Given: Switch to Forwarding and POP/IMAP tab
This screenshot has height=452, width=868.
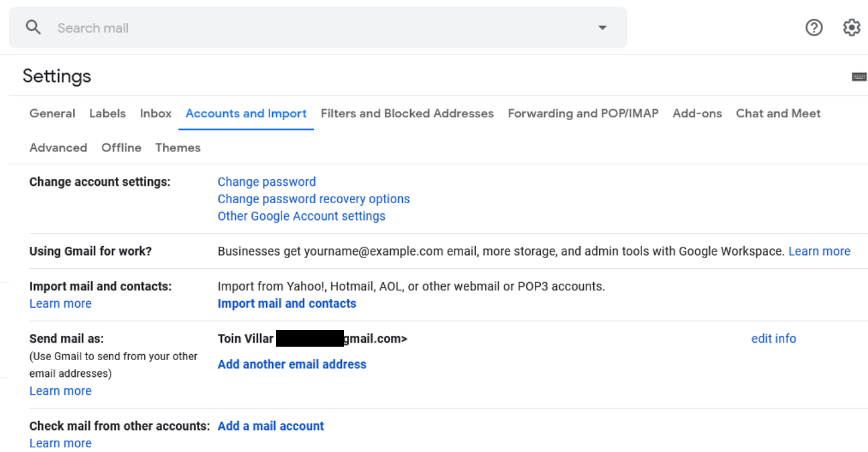Looking at the screenshot, I should click(582, 113).
